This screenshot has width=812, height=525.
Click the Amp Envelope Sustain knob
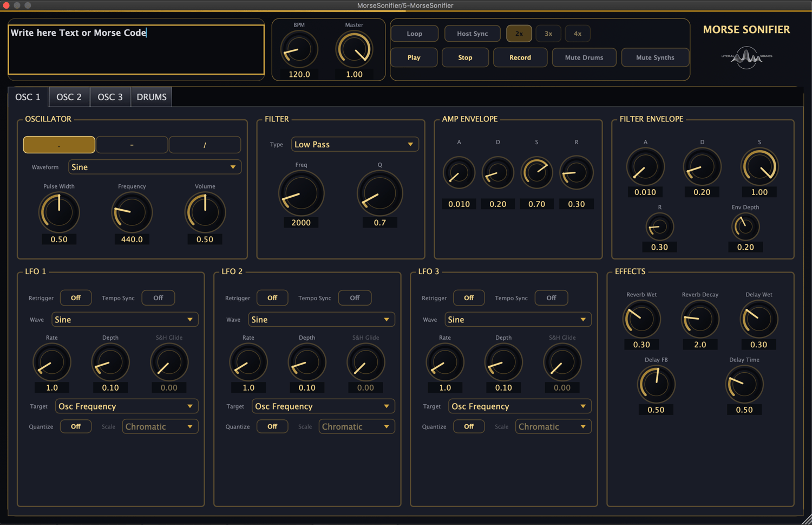[537, 173]
